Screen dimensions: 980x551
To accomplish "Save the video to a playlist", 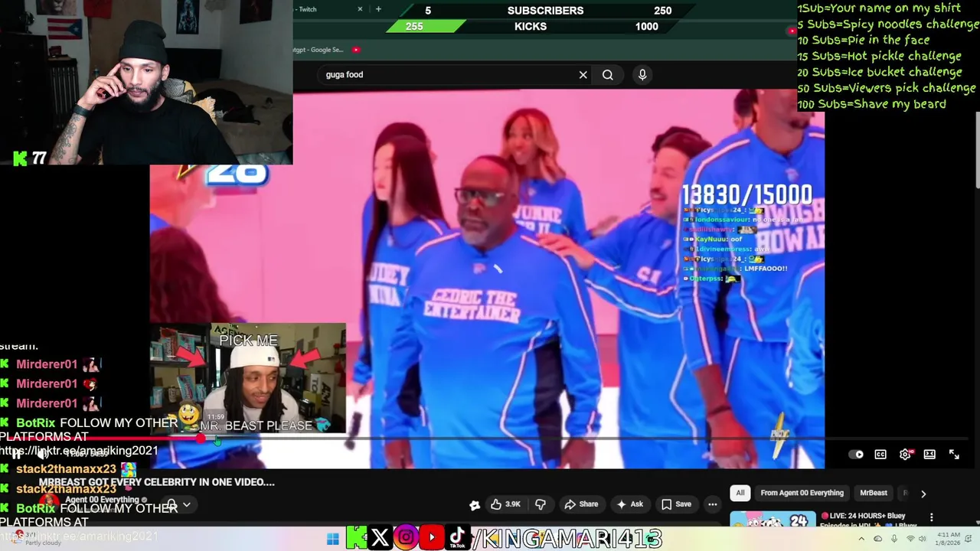I will click(x=676, y=504).
